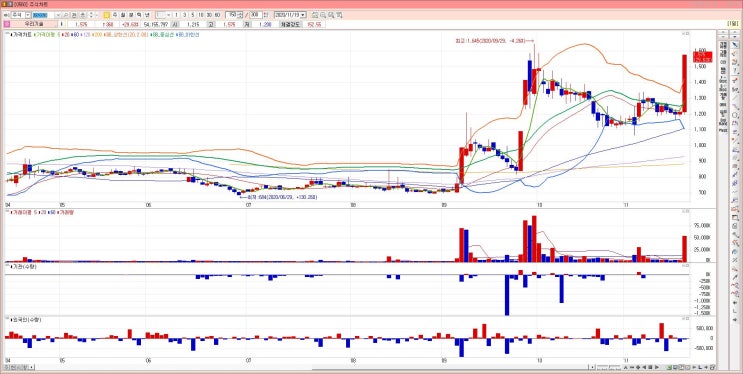Click the left triangle playback icon
The image size is (743, 374).
(x=644, y=367)
